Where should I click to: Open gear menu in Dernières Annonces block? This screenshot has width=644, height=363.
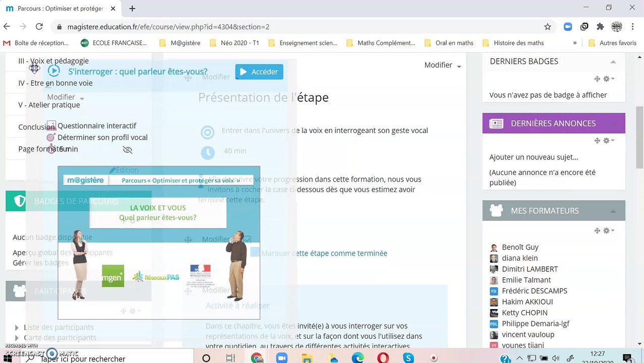(609, 141)
